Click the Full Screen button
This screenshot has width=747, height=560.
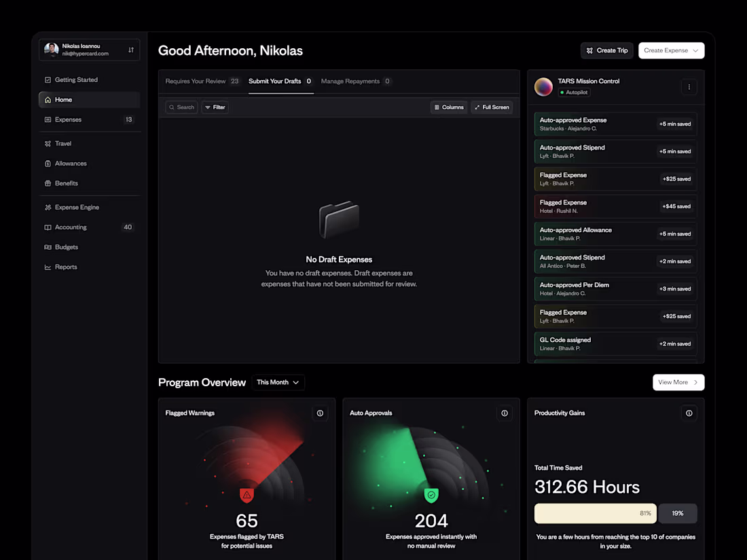(x=492, y=107)
